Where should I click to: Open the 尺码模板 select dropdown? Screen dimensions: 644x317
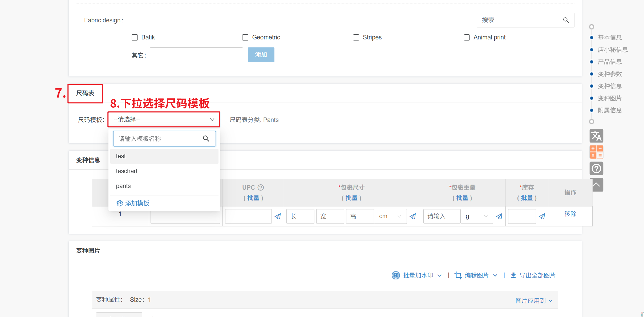click(164, 120)
